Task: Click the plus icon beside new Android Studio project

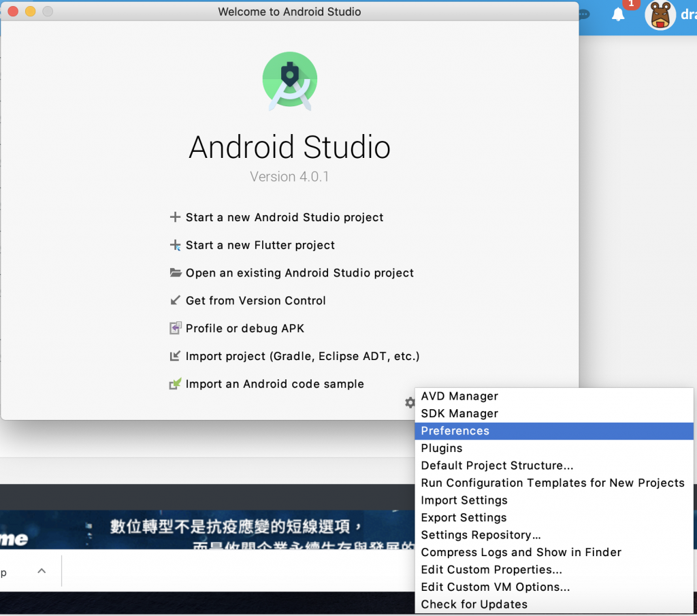Action: coord(175,217)
